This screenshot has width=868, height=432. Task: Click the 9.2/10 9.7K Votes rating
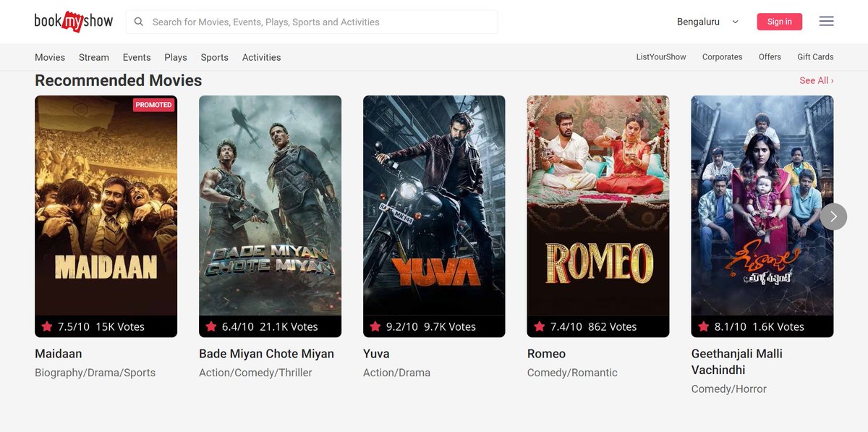point(431,326)
